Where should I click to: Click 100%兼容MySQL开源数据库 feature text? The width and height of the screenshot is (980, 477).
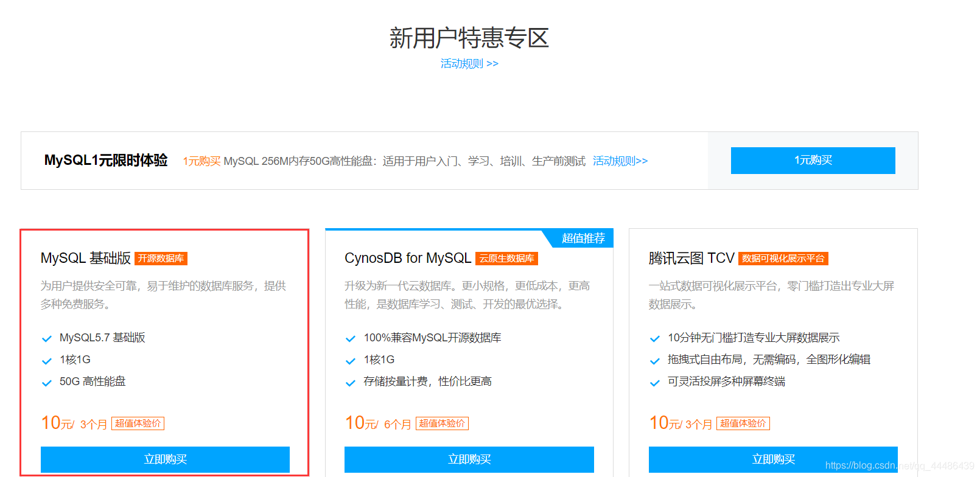(432, 338)
